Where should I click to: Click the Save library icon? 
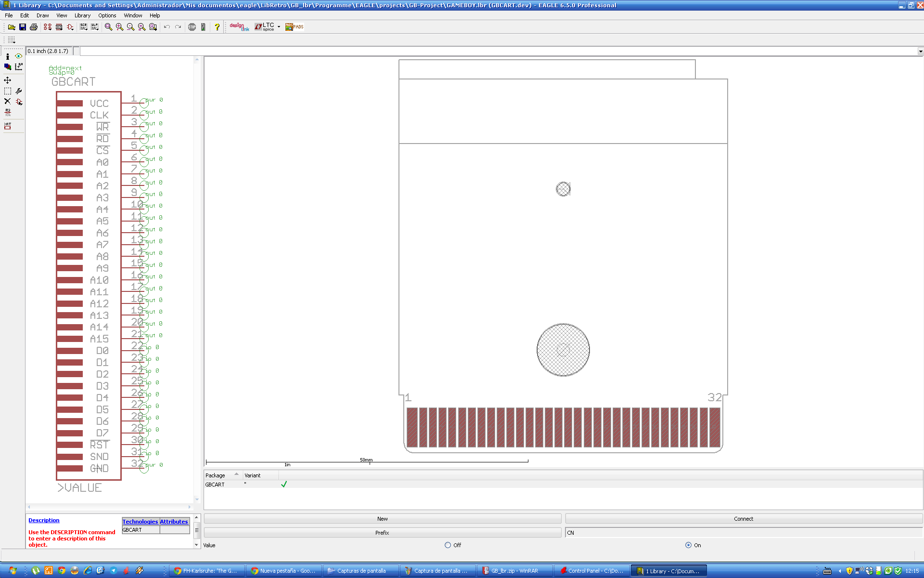(23, 27)
